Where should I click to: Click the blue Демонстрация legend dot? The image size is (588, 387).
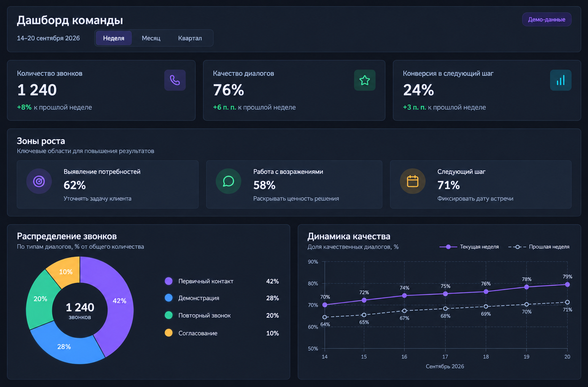tap(168, 298)
